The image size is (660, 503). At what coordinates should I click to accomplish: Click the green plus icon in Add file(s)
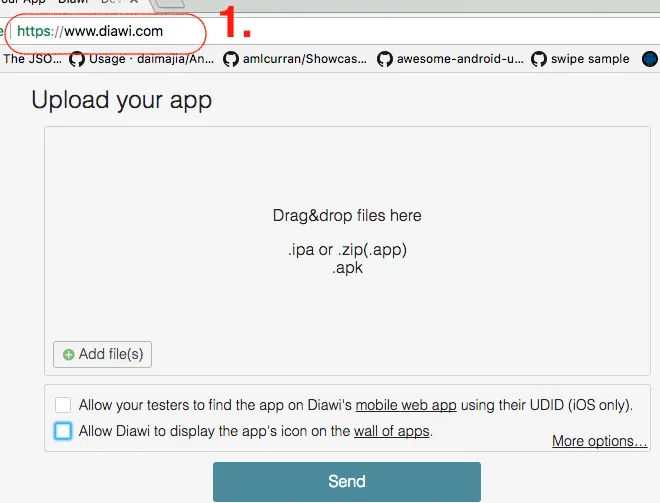click(69, 355)
